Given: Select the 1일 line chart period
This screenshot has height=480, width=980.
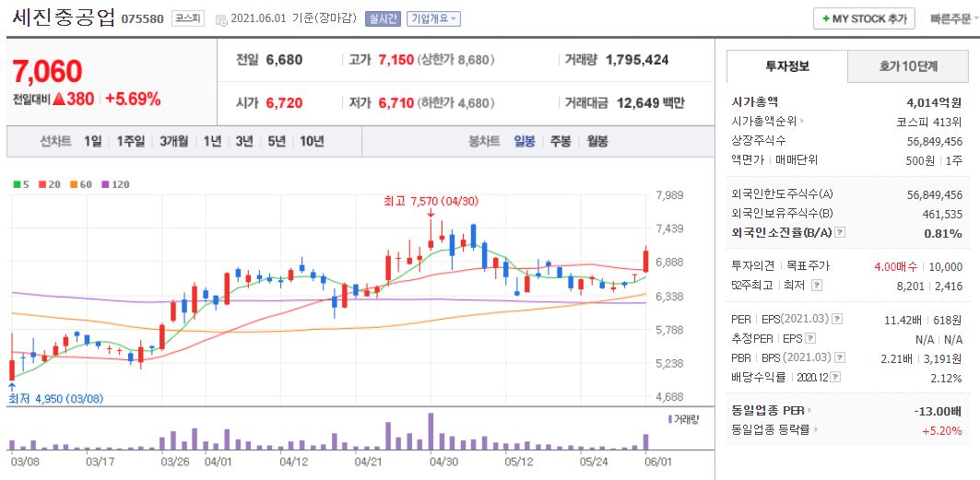Looking at the screenshot, I should click(x=92, y=142).
